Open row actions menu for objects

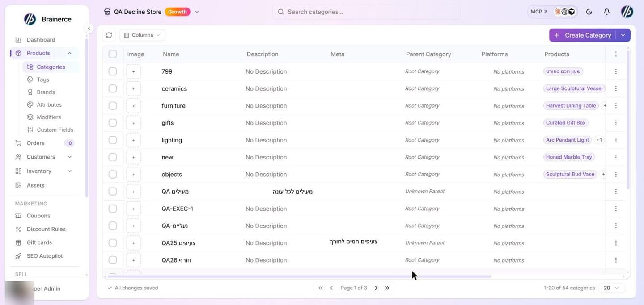pyautogui.click(x=616, y=175)
